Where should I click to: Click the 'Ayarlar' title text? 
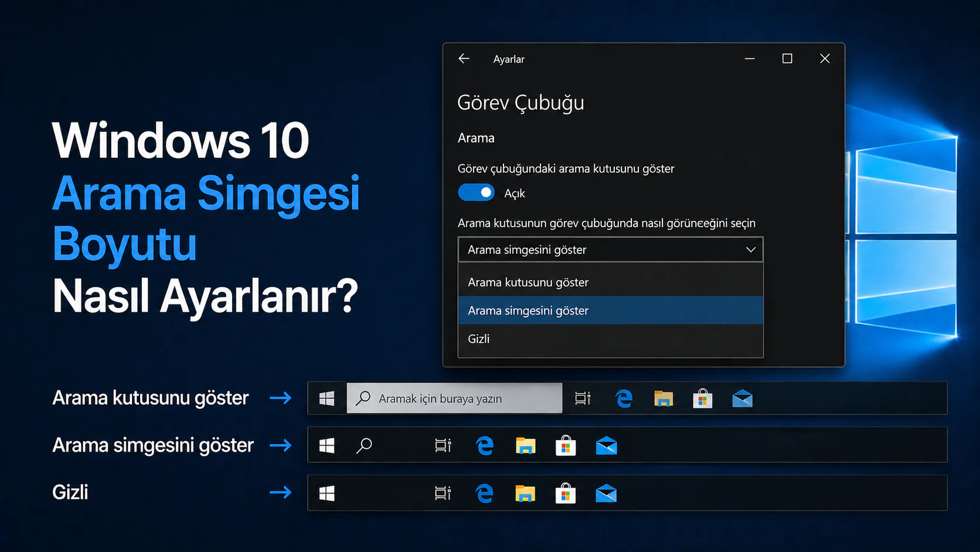coord(509,59)
